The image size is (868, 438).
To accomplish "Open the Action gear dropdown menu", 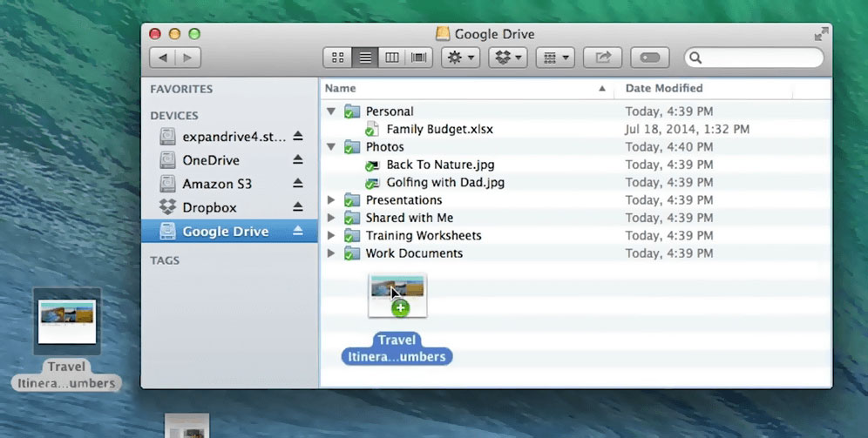I will (x=461, y=57).
